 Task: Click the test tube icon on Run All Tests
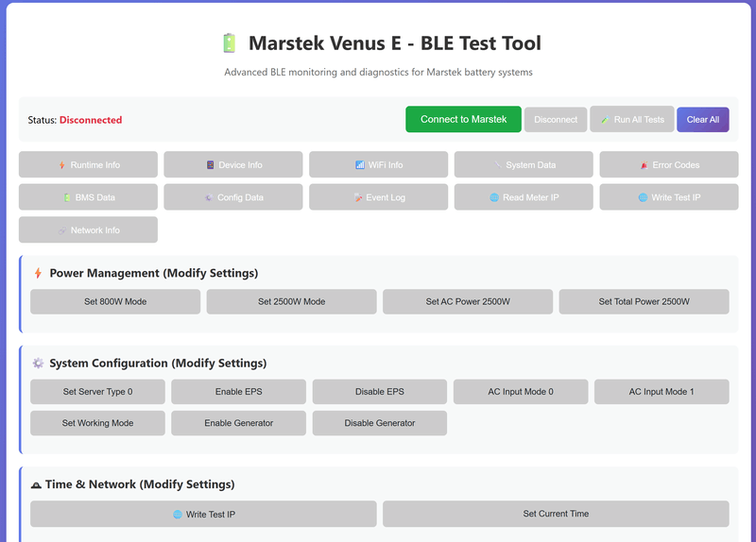[x=605, y=120]
